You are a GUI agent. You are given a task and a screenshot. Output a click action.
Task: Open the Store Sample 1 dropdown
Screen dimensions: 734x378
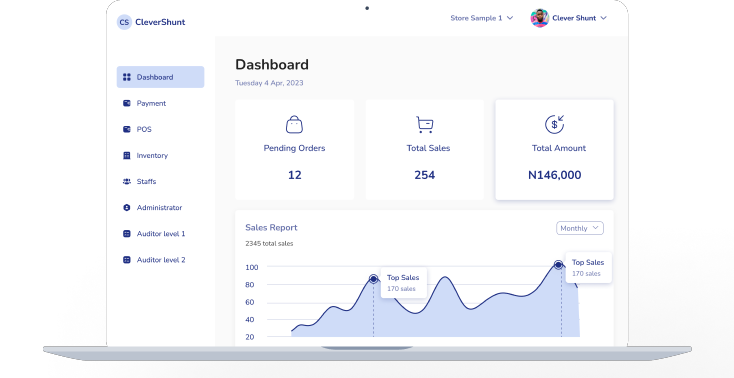pyautogui.click(x=482, y=18)
